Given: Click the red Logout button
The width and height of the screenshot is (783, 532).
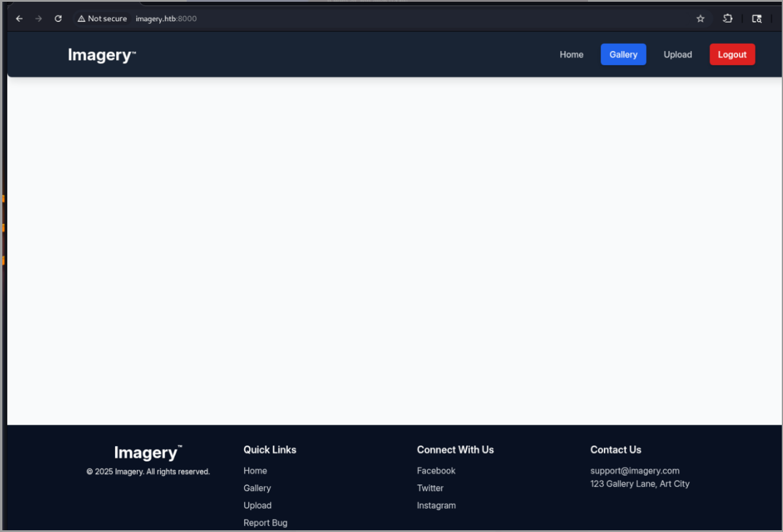Looking at the screenshot, I should pyautogui.click(x=732, y=55).
